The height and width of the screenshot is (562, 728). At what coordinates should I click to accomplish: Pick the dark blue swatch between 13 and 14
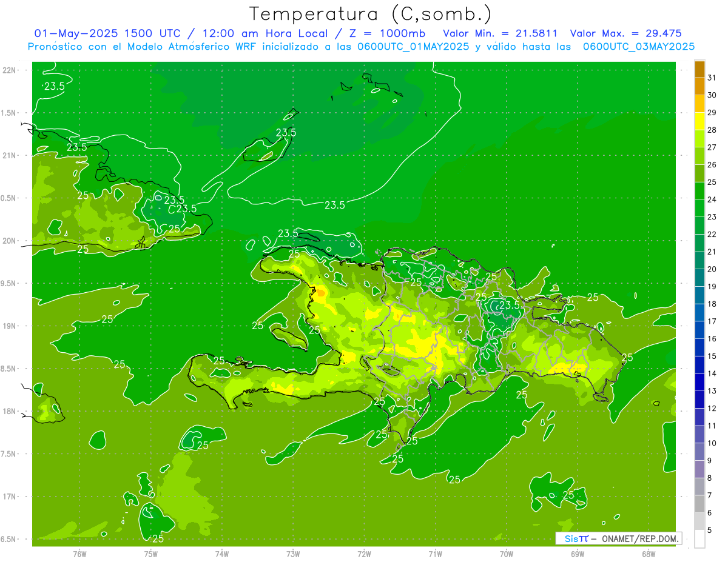tap(699, 383)
